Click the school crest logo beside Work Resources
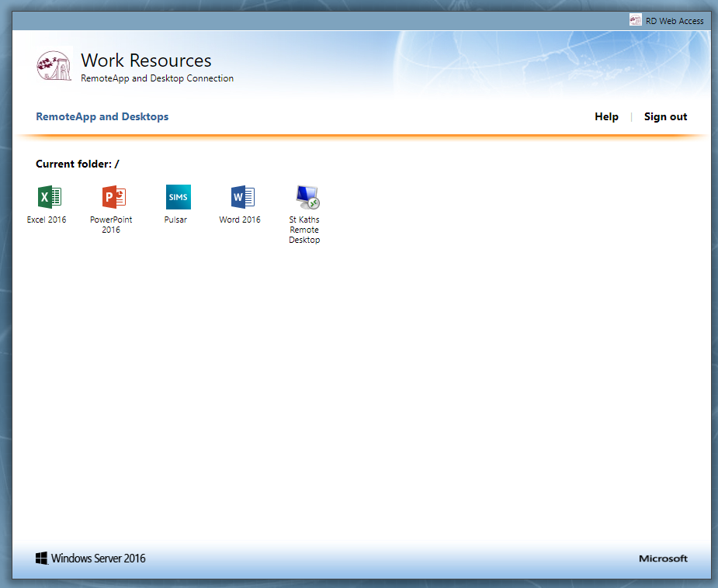The image size is (718, 588). tap(54, 66)
